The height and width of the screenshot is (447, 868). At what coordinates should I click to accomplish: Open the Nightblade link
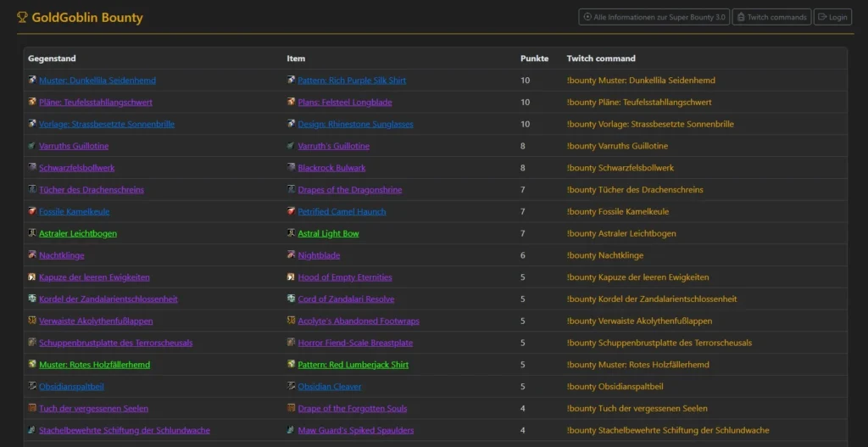(319, 255)
